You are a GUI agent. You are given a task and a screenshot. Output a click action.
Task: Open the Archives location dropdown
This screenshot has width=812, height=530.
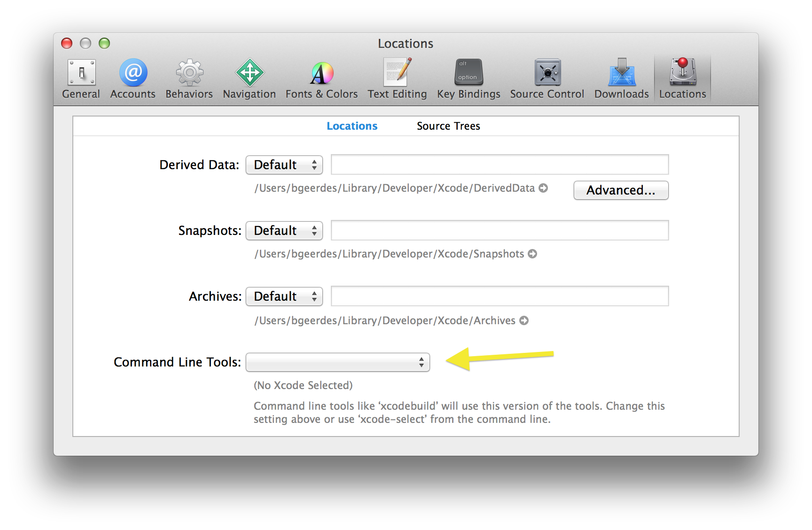point(284,296)
